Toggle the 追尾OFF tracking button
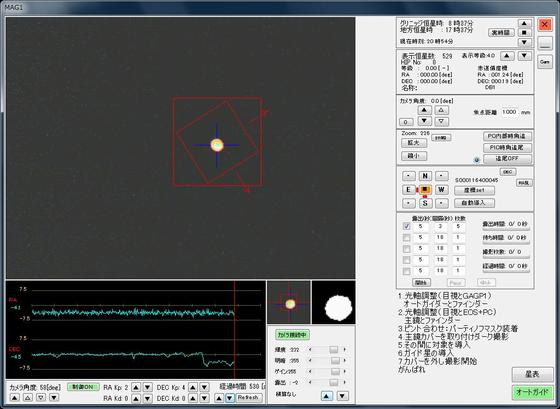 pyautogui.click(x=507, y=159)
